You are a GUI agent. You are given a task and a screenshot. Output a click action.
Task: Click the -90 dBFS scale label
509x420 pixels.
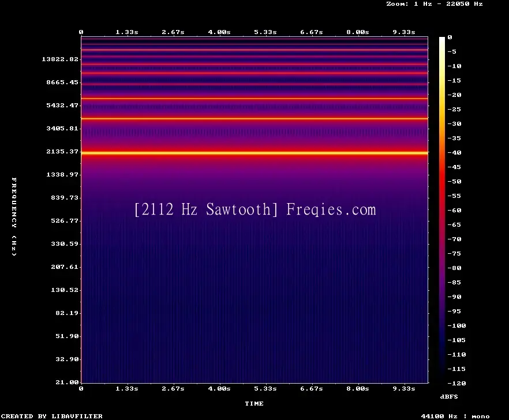pos(454,297)
